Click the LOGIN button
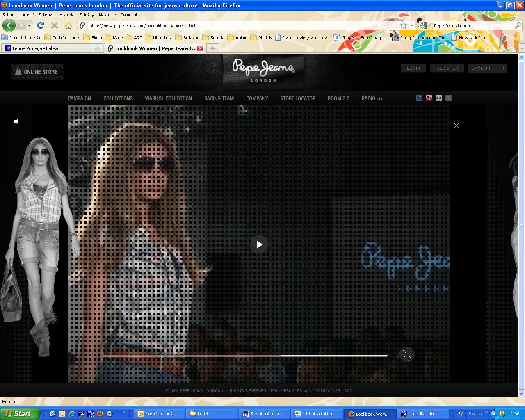The height and width of the screenshot is (420, 525). tap(413, 68)
